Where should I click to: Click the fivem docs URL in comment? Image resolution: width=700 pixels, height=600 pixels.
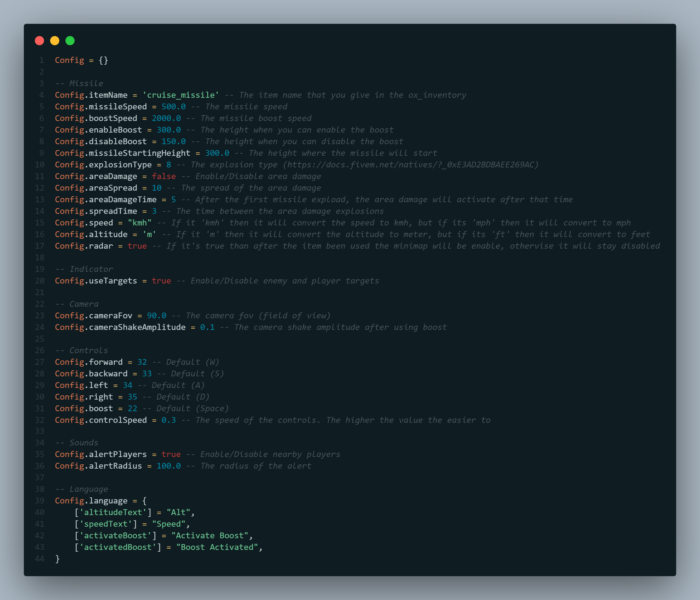[x=411, y=165]
